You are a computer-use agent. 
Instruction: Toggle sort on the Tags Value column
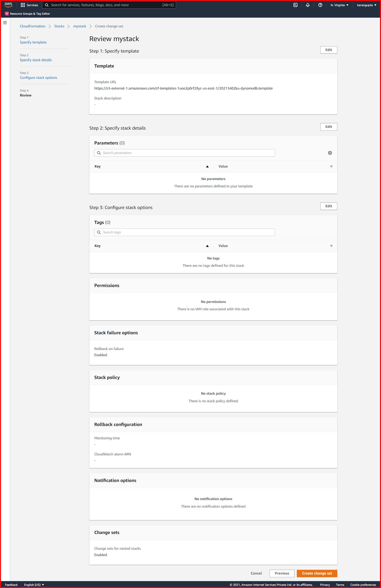(x=331, y=246)
